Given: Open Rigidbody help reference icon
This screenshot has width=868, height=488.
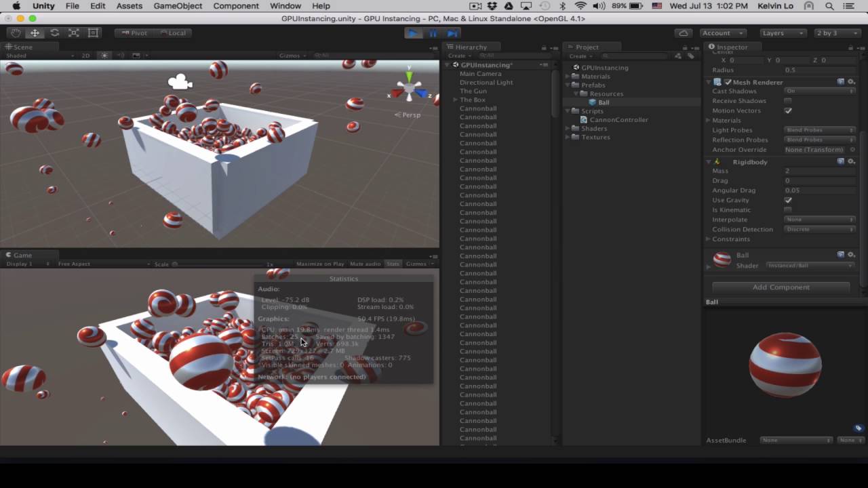Looking at the screenshot, I should [841, 161].
